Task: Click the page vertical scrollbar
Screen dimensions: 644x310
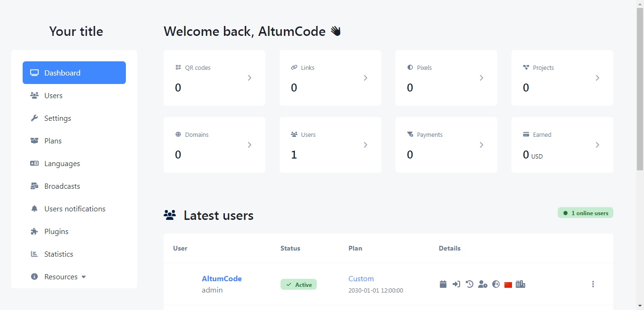Action: (640, 142)
